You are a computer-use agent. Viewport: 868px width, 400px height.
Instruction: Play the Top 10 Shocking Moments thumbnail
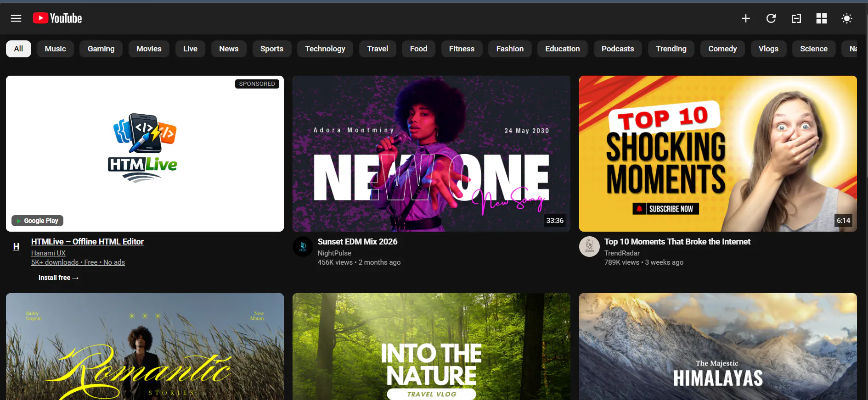click(x=718, y=154)
